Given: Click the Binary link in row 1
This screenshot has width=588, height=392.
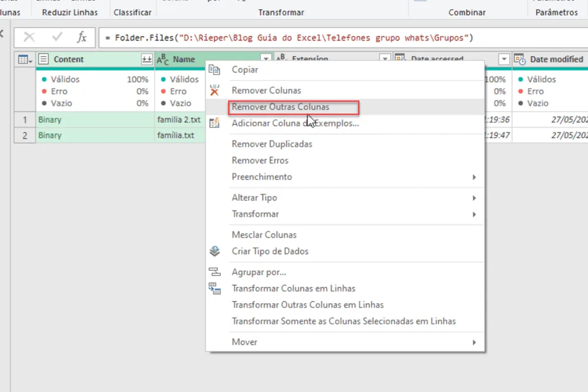Looking at the screenshot, I should point(49,119).
